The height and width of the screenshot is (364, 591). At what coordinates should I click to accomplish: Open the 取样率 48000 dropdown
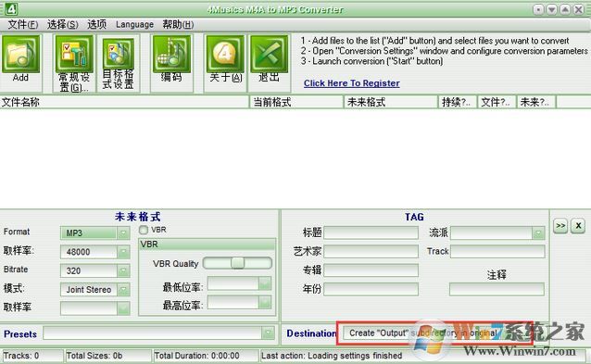(123, 252)
